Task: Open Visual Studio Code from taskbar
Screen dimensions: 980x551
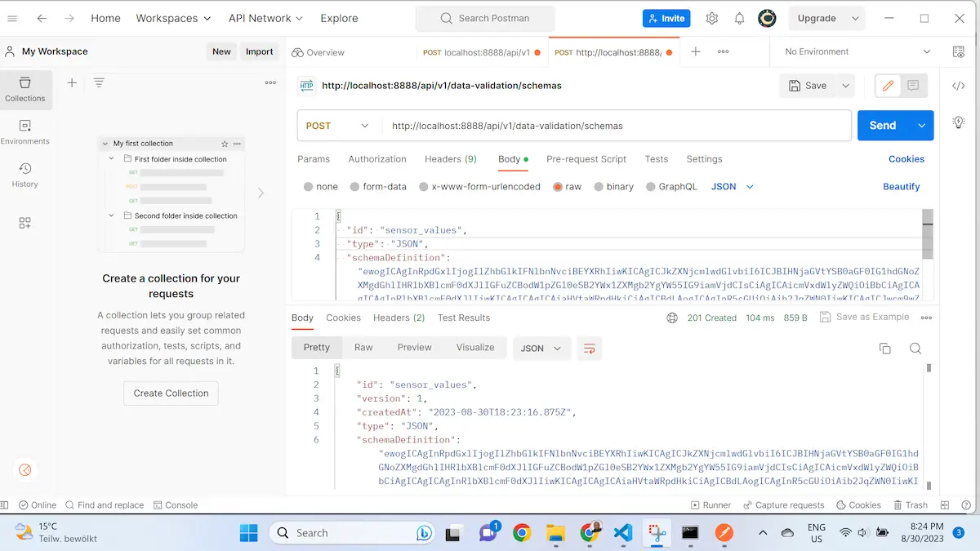Action: [623, 533]
